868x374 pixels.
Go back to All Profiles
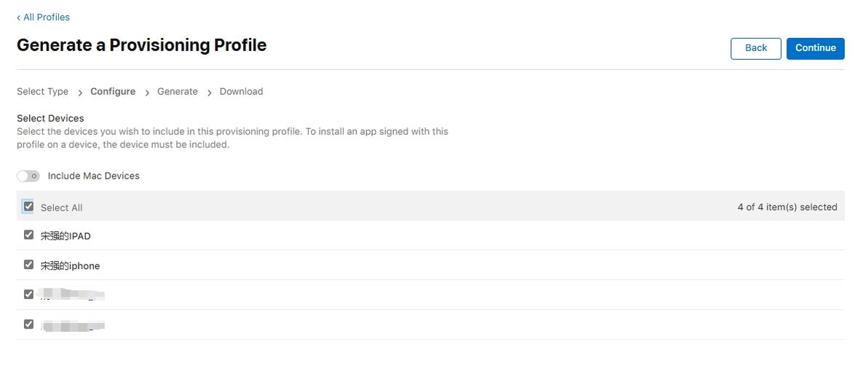click(x=44, y=17)
